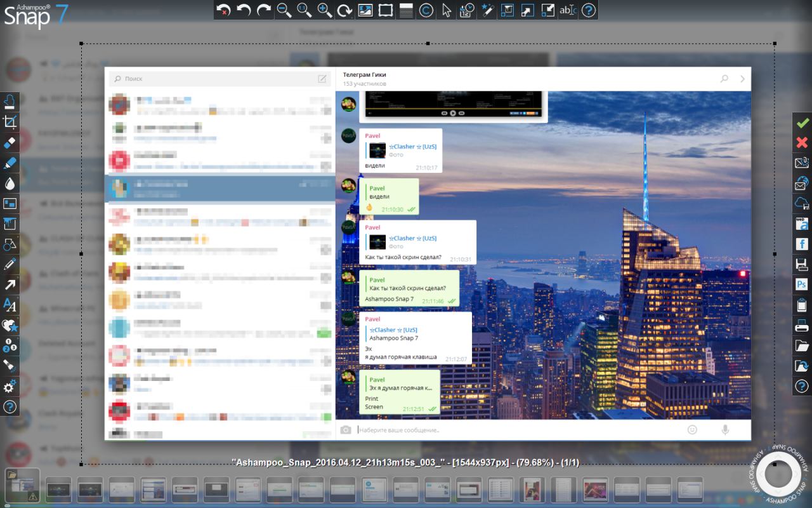Select the rectangle spotlight area tool

point(10,204)
